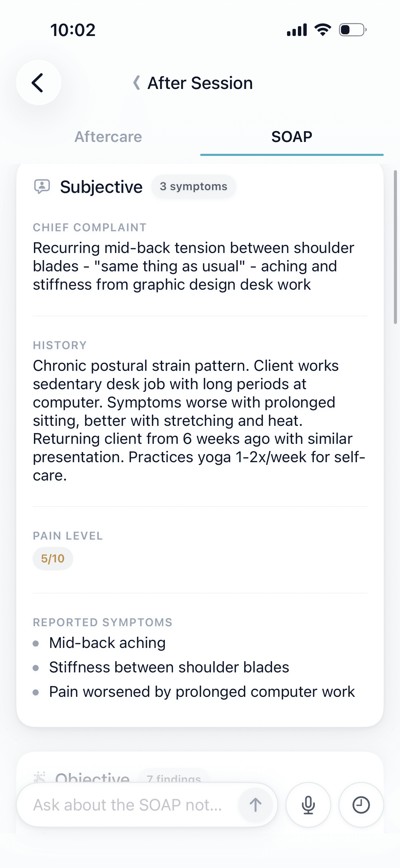The image size is (400, 868).
Task: Tap the Chief Complaint text
Action: click(193, 266)
